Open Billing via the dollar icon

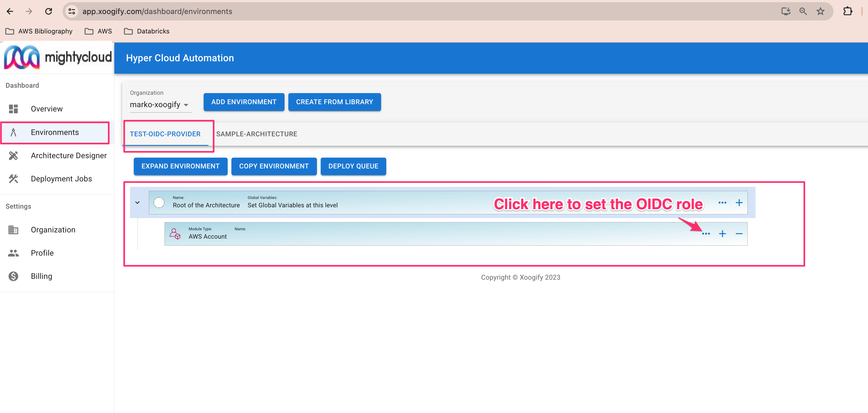(x=13, y=276)
